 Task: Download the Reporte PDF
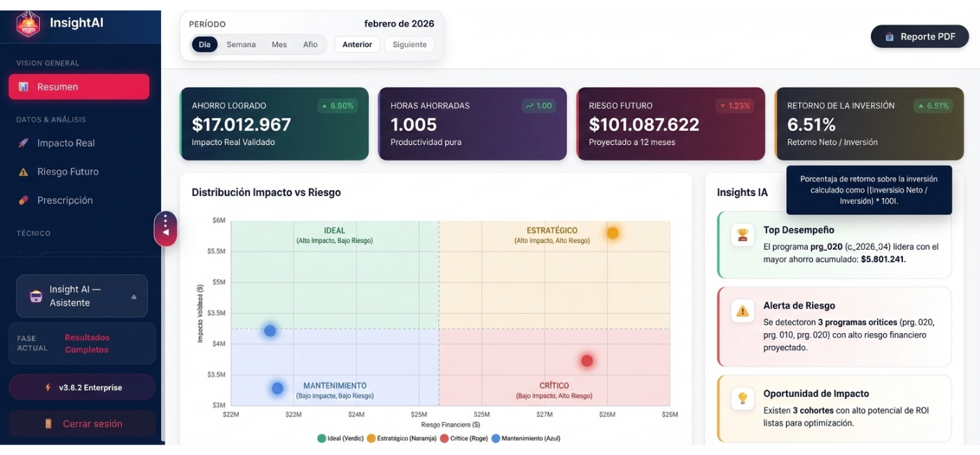919,36
